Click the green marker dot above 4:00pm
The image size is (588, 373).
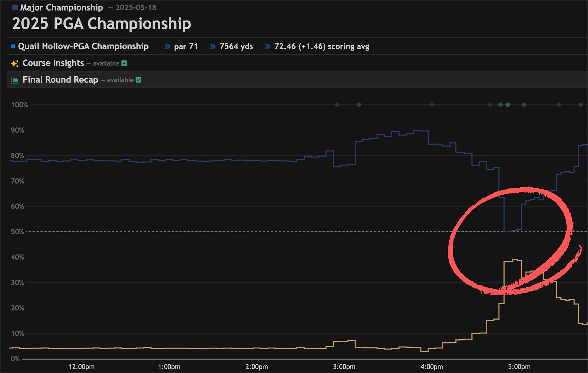click(x=432, y=105)
